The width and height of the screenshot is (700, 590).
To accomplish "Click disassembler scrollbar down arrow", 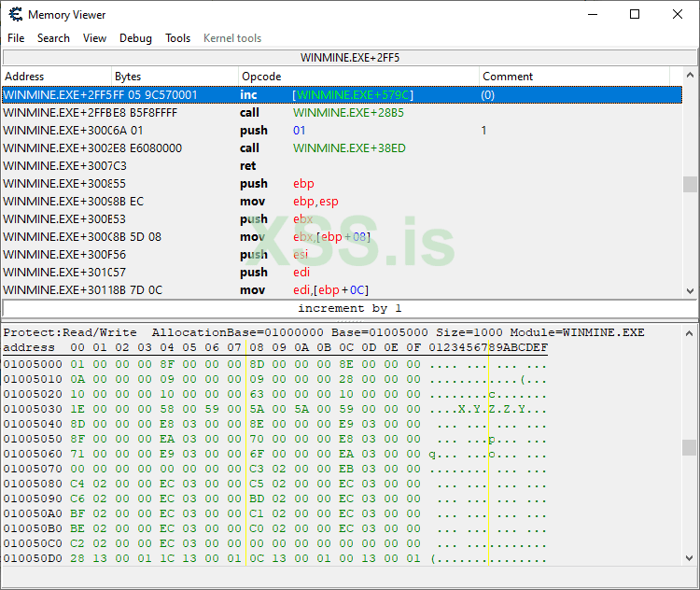I will click(x=690, y=291).
